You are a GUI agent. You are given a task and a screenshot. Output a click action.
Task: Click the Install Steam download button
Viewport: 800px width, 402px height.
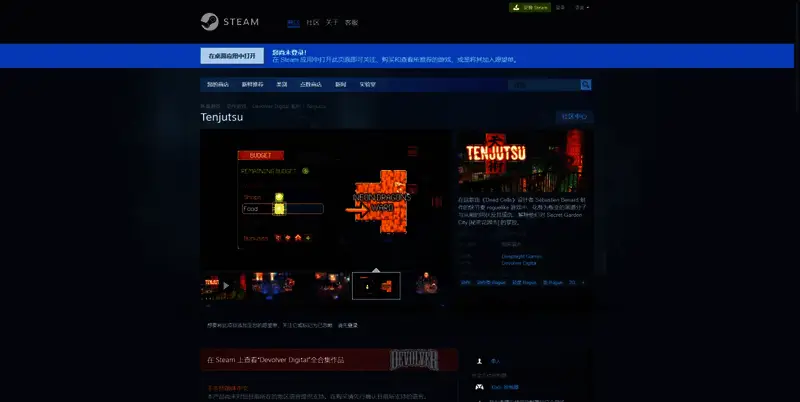(530, 7)
